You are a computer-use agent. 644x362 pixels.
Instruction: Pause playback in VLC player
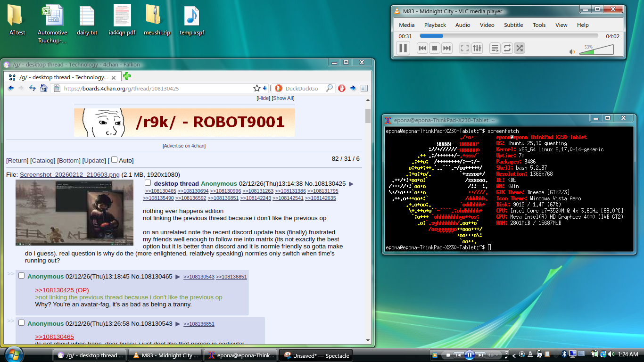coord(403,48)
